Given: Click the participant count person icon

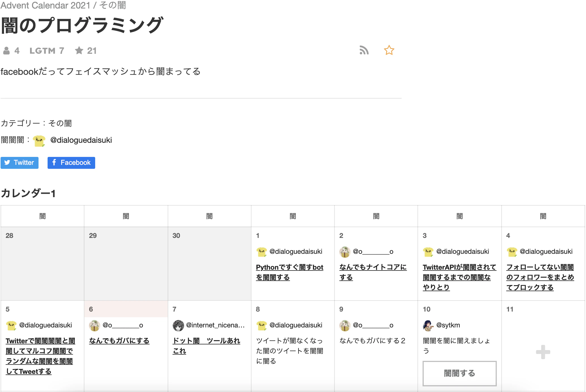Looking at the screenshot, I should 7,50.
